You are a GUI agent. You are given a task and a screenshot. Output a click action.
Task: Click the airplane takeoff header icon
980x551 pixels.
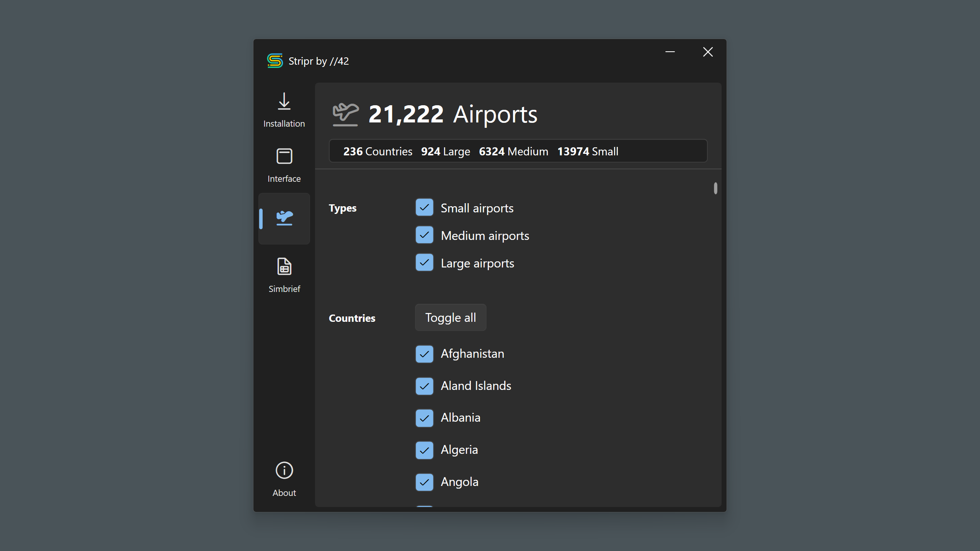[345, 114]
